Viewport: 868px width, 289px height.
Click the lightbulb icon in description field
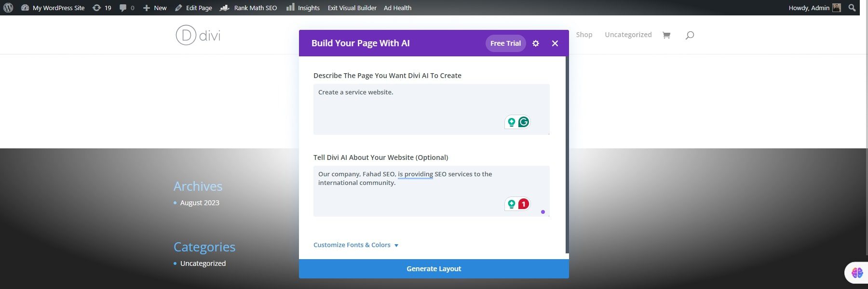(x=512, y=122)
